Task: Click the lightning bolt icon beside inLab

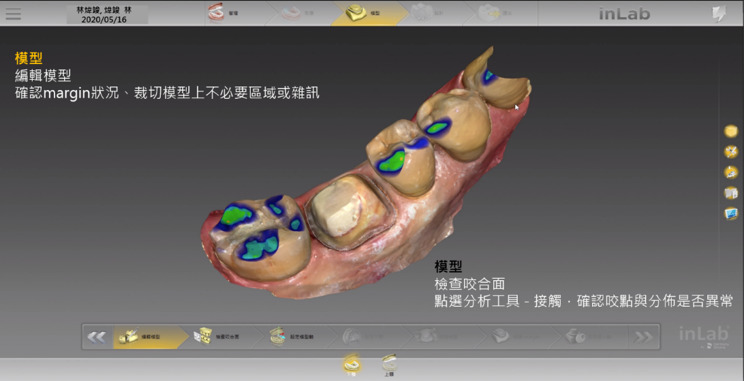Action: (x=719, y=14)
